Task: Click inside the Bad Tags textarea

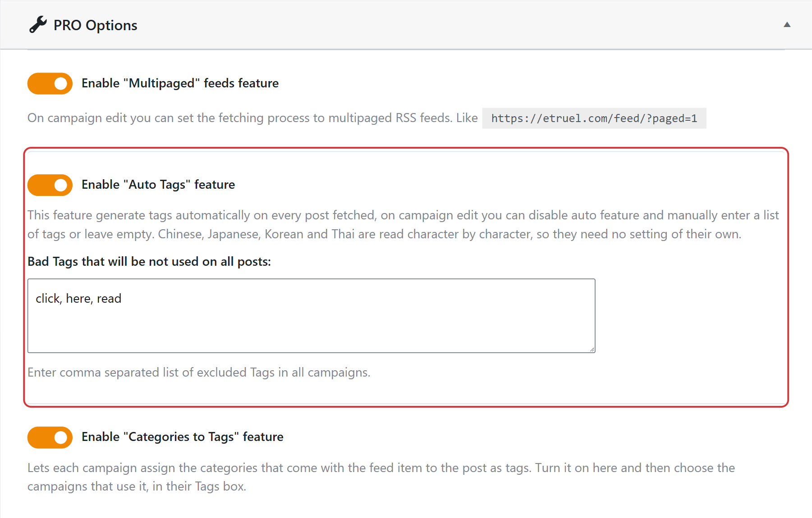Action: tap(311, 316)
